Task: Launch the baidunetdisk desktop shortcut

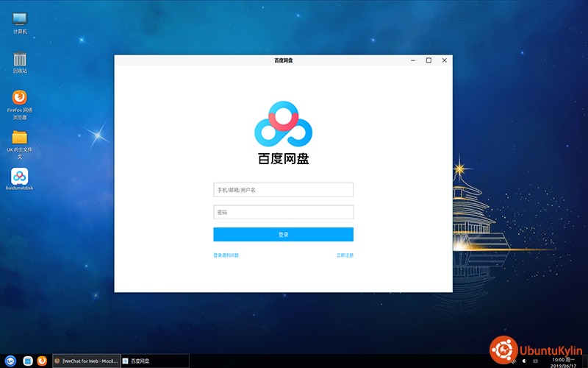Action: click(20, 177)
